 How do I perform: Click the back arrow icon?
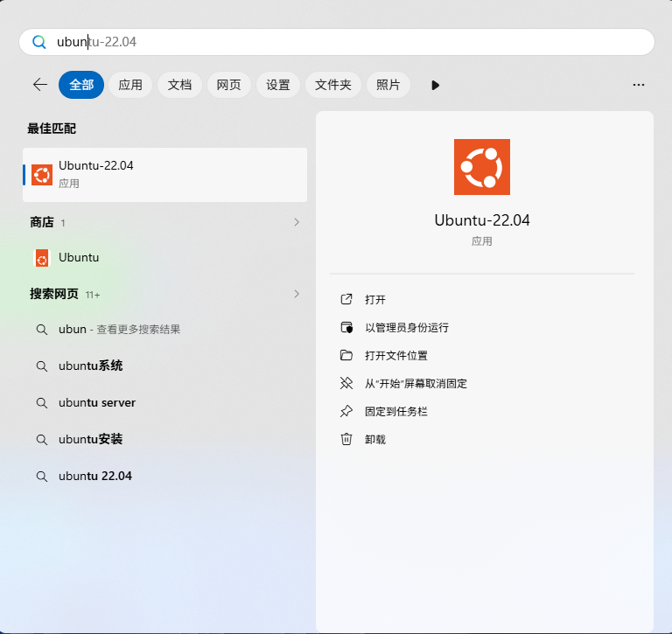click(x=39, y=85)
